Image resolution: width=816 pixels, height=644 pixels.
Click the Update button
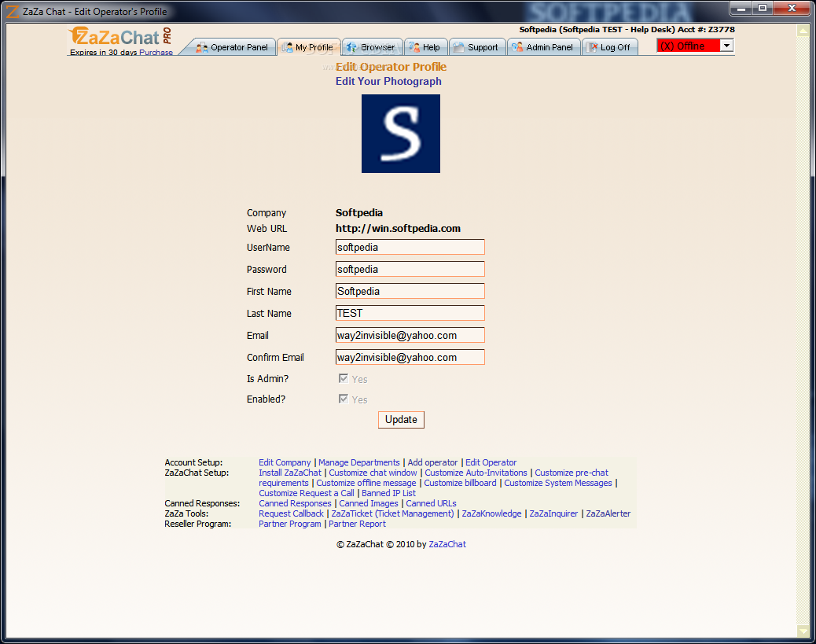[401, 420]
